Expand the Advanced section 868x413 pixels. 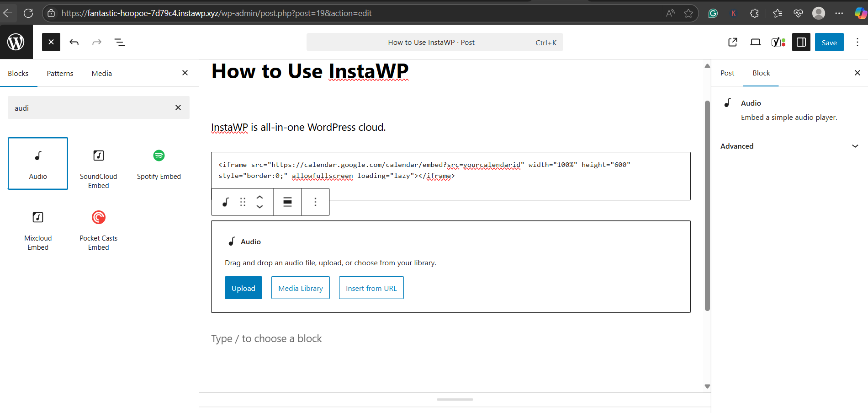[789, 146]
